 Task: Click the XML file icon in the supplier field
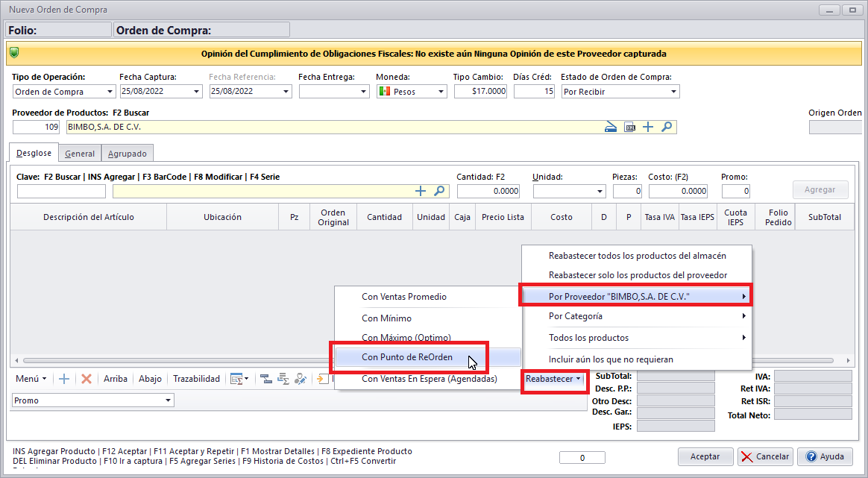(630, 127)
